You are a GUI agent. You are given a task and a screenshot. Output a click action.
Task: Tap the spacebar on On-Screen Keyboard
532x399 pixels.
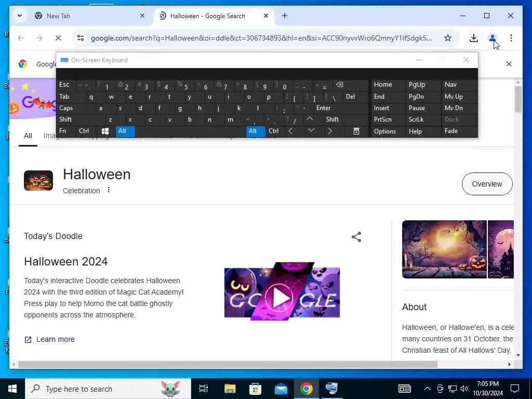point(190,131)
